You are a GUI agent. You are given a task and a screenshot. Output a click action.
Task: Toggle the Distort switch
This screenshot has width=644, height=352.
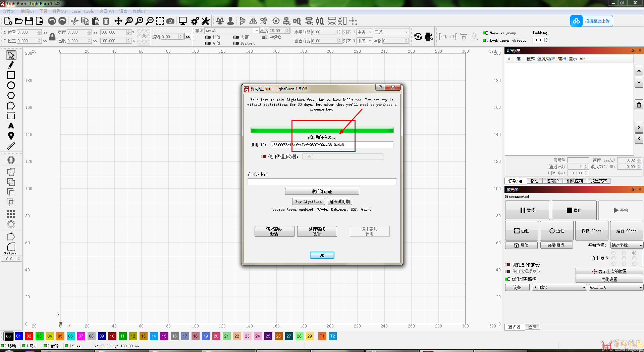236,43
